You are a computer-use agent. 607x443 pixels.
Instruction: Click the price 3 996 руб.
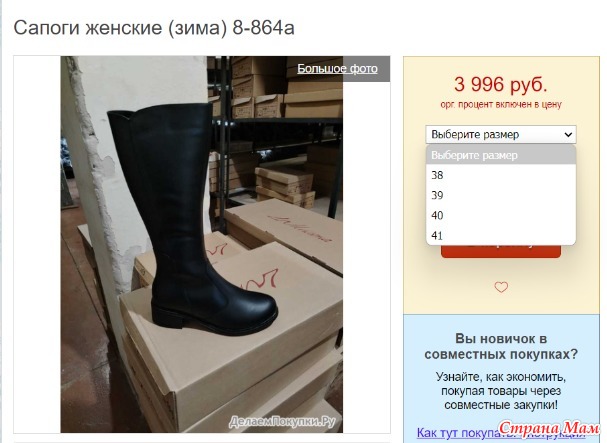click(501, 84)
